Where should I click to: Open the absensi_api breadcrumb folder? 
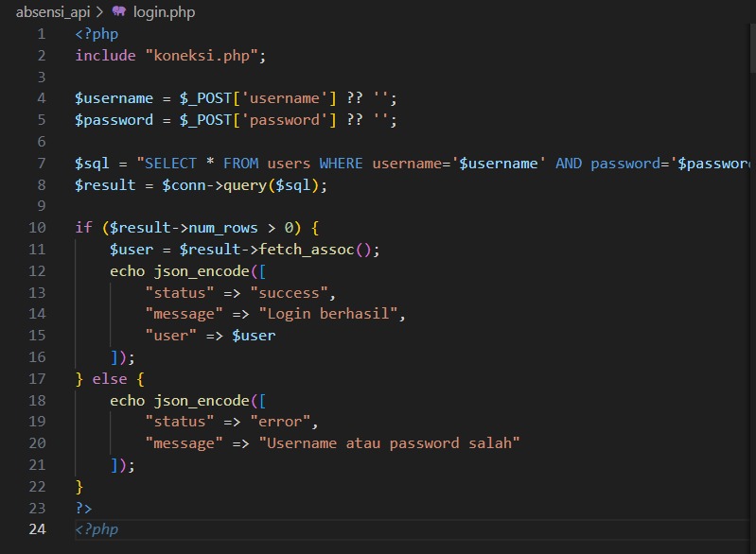tap(53, 11)
